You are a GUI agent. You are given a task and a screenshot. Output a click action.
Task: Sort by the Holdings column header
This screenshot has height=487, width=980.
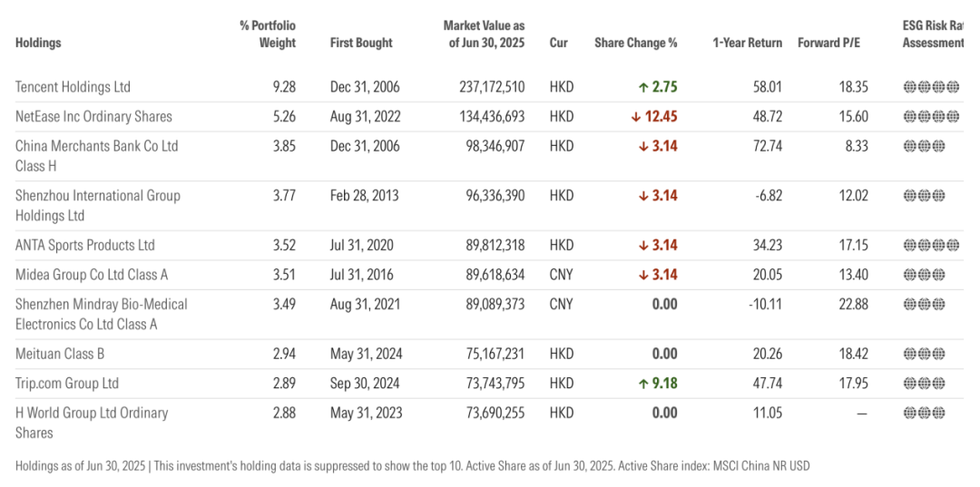38,43
